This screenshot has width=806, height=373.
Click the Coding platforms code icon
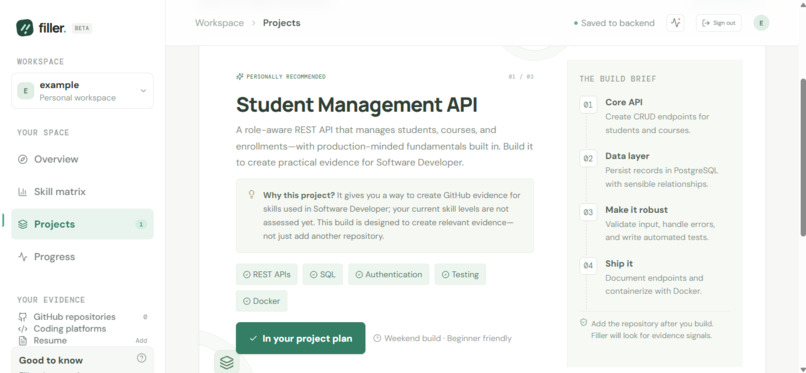tap(23, 329)
